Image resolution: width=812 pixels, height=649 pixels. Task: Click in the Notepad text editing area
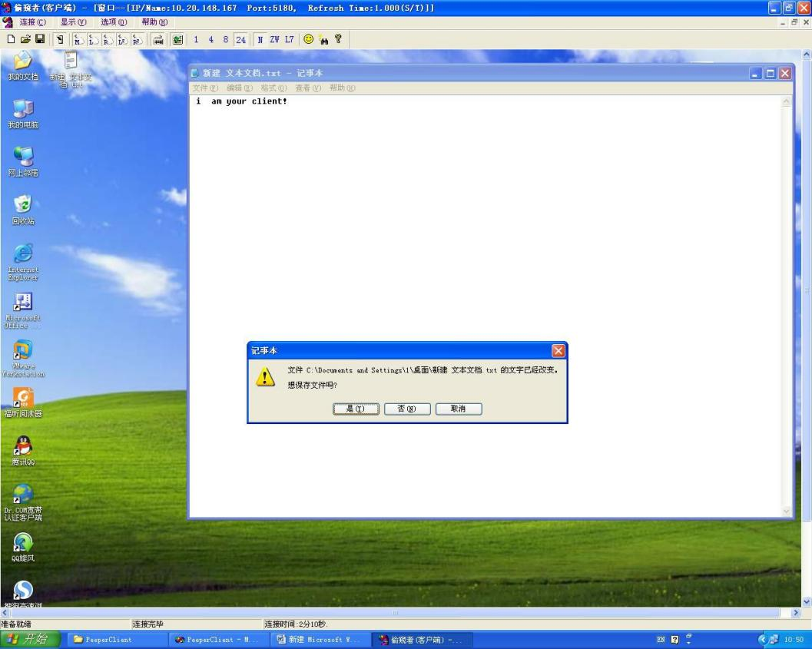click(486, 306)
